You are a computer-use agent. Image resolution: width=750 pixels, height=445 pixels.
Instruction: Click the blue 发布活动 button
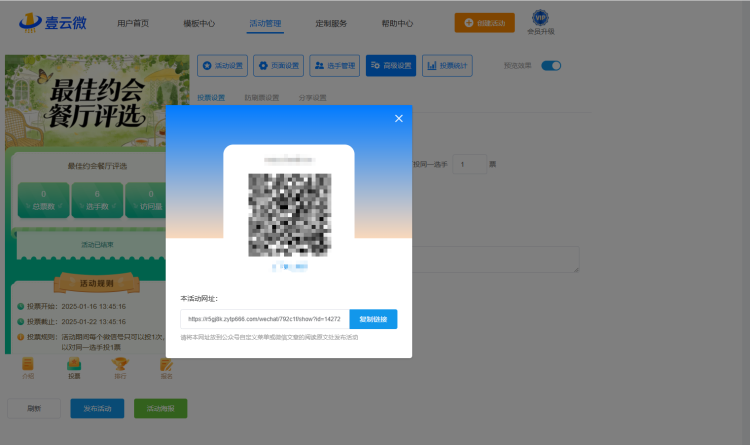coord(97,408)
